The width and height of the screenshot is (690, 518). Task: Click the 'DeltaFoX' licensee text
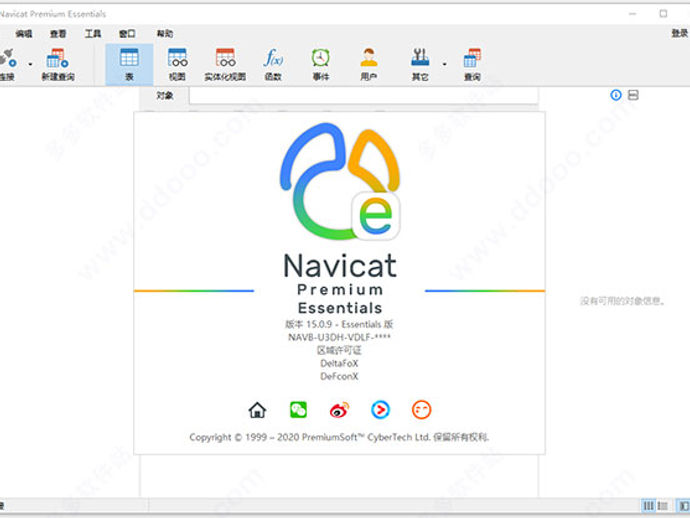(339, 364)
